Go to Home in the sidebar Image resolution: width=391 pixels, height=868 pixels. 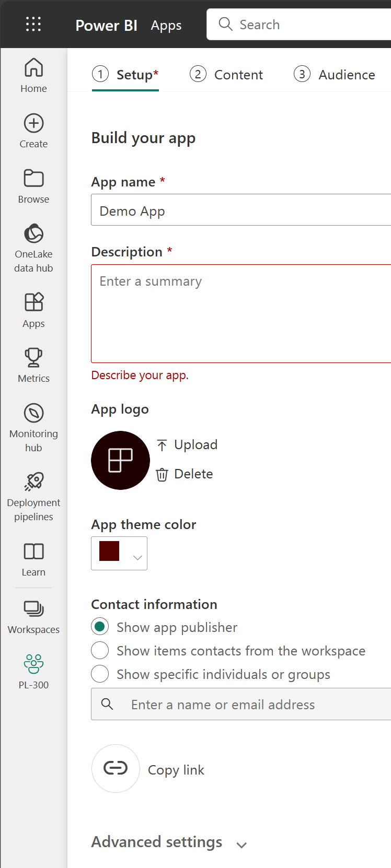point(33,76)
